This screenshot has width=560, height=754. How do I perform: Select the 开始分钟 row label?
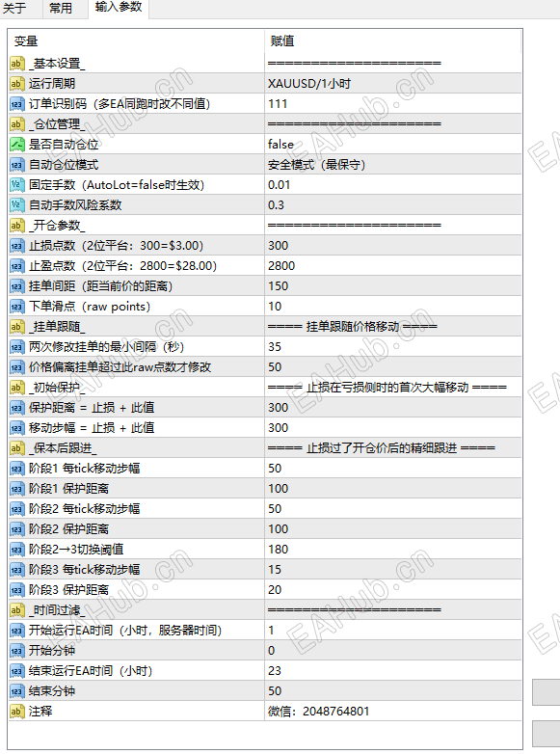pos(52,651)
